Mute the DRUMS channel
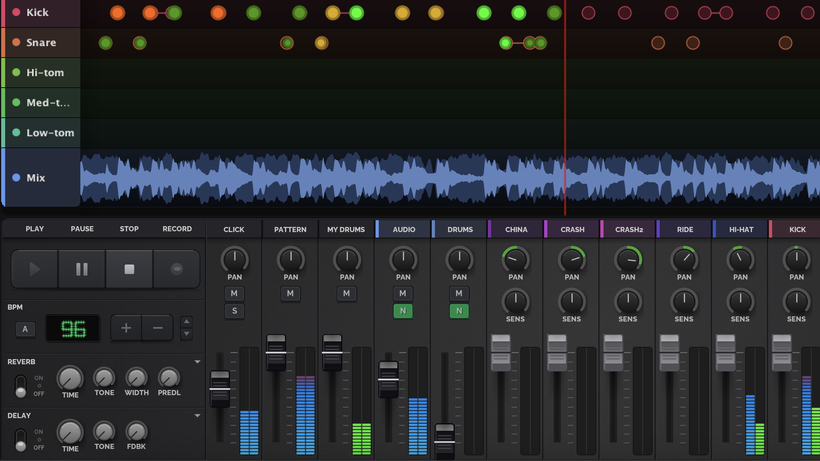Screen dimensions: 820x461 (459, 294)
